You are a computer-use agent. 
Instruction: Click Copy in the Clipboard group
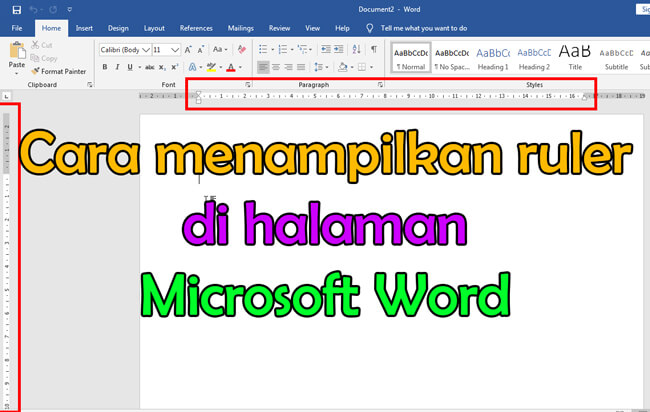(44, 58)
